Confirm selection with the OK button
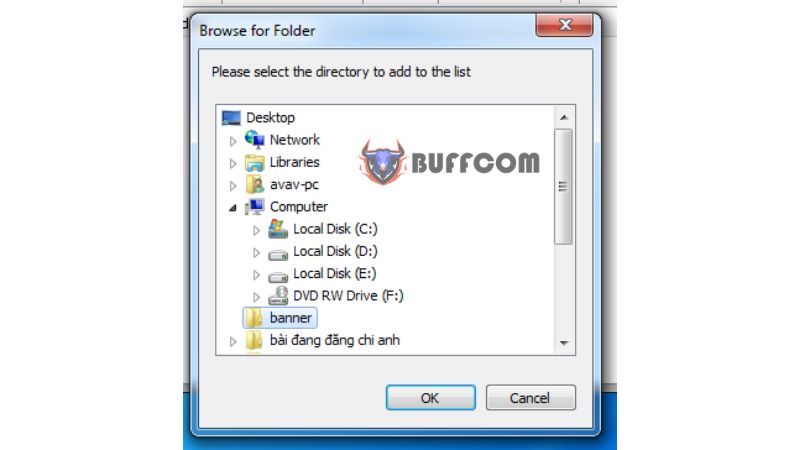 click(x=431, y=397)
